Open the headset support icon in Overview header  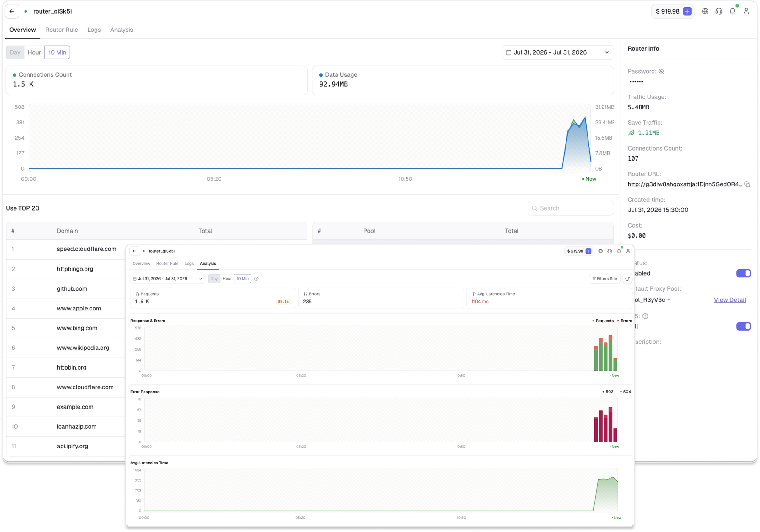tap(719, 11)
